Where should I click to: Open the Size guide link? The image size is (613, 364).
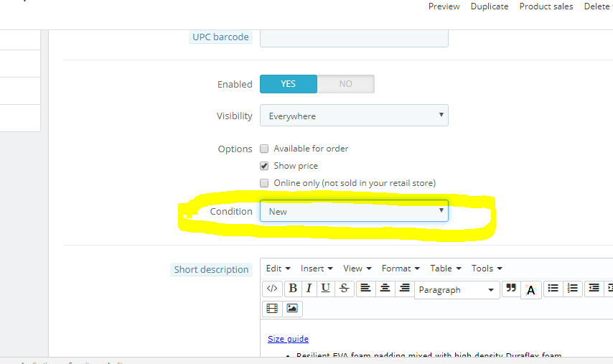(288, 339)
